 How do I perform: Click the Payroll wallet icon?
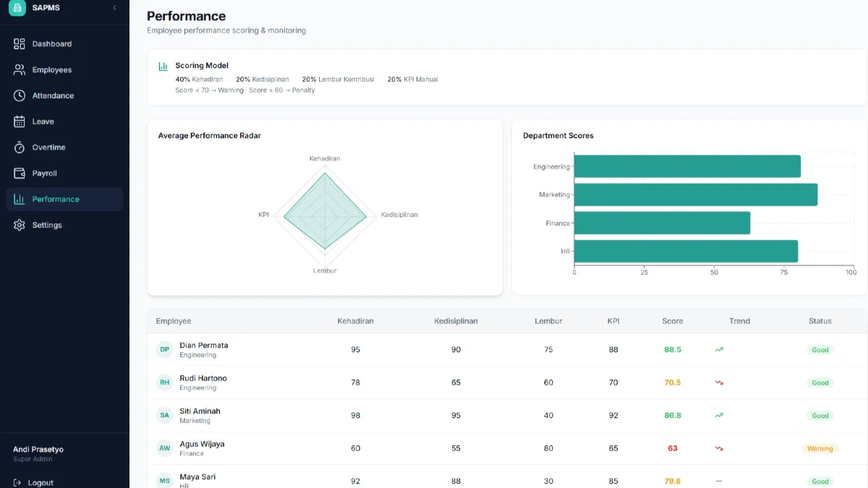pos(20,174)
